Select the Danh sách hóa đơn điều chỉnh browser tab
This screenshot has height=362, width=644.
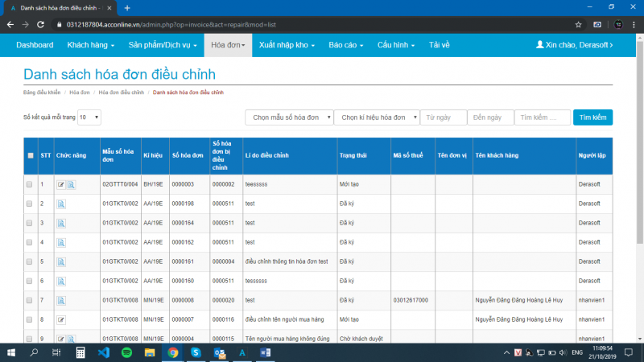coord(61,8)
